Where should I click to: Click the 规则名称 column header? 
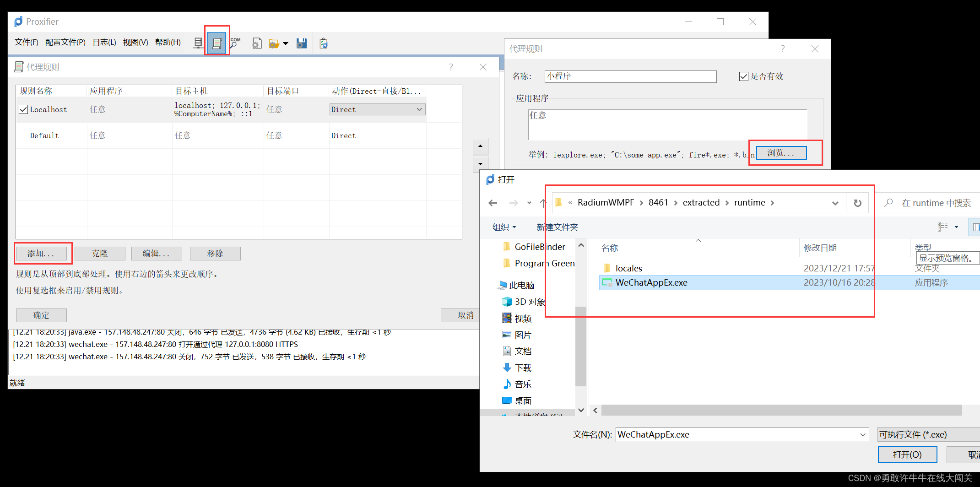51,91
